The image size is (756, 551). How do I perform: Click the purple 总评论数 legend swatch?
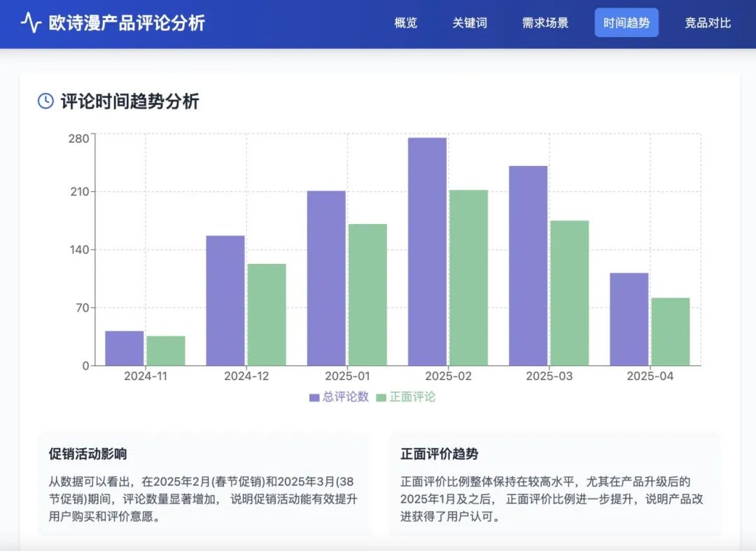tap(314, 398)
